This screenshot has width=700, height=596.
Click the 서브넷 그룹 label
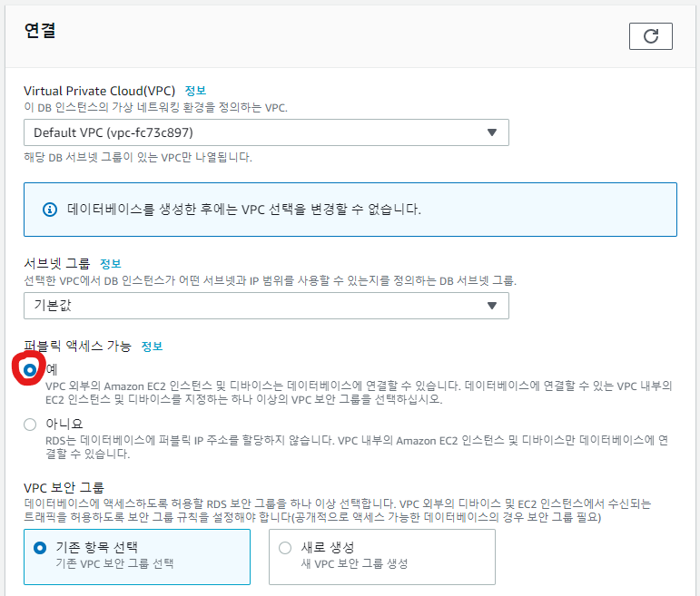56,264
